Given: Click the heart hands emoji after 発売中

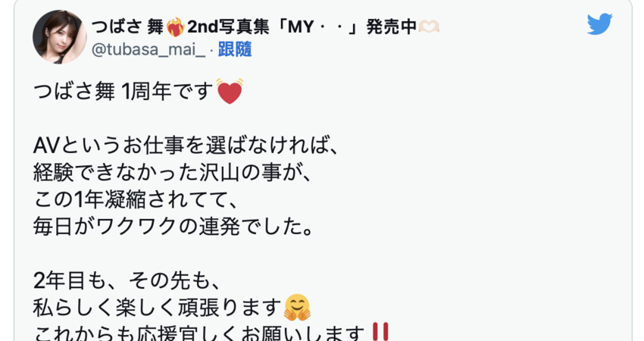Looking at the screenshot, I should tap(429, 27).
